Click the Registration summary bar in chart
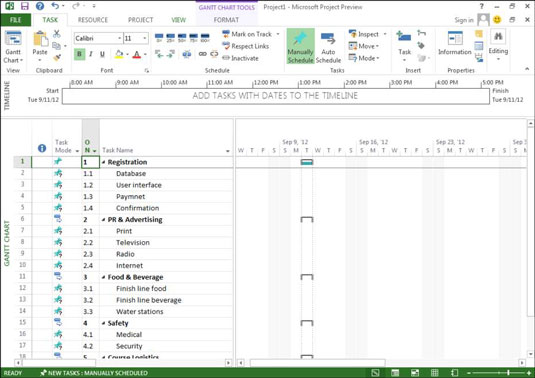 (x=307, y=162)
